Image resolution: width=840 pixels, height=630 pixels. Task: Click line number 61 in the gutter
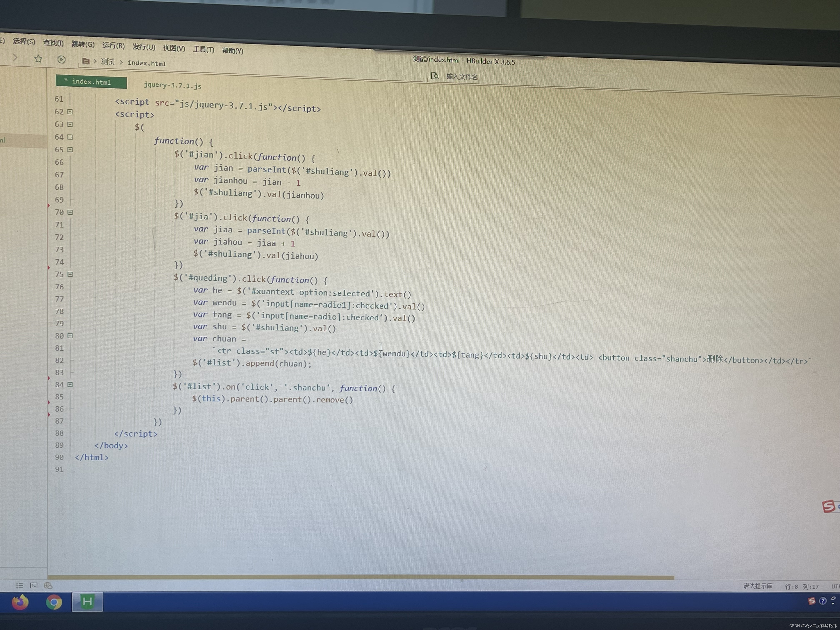tap(59, 99)
